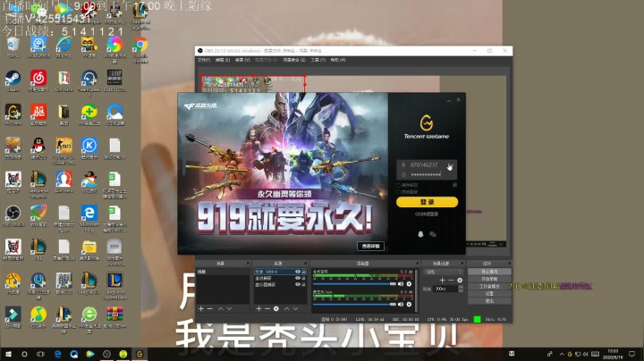Toggle lock on the first OBS source

(304, 272)
